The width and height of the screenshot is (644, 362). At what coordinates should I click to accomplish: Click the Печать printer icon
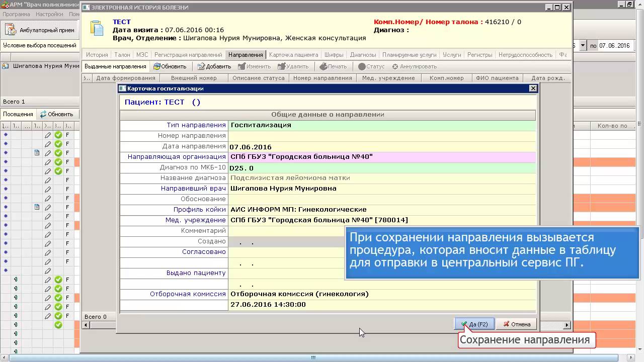coord(323,66)
